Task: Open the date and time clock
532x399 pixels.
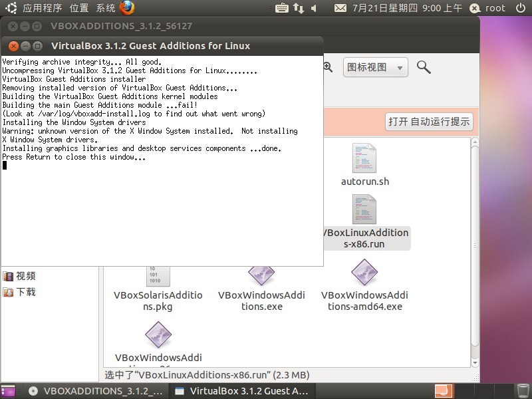Action: tap(407, 8)
